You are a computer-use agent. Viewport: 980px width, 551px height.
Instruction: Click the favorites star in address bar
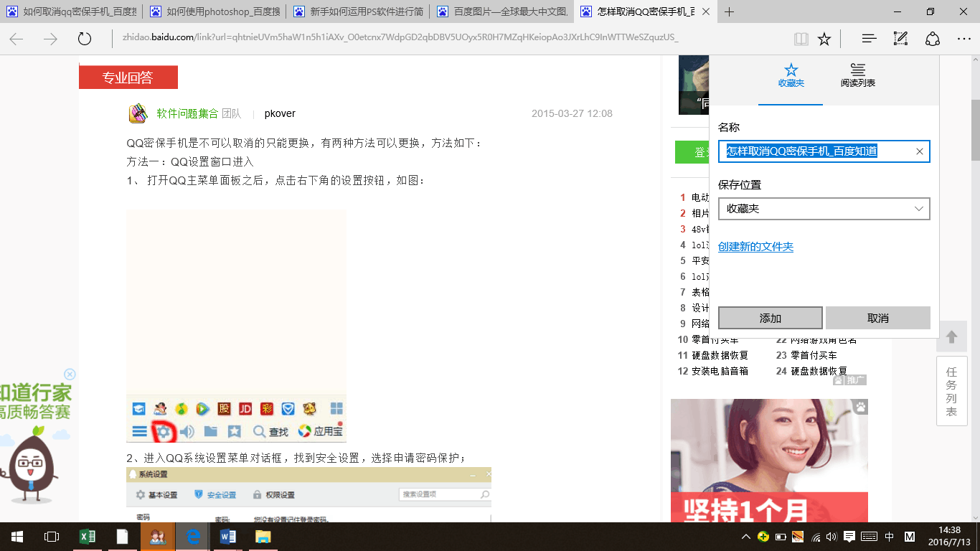coord(824,39)
